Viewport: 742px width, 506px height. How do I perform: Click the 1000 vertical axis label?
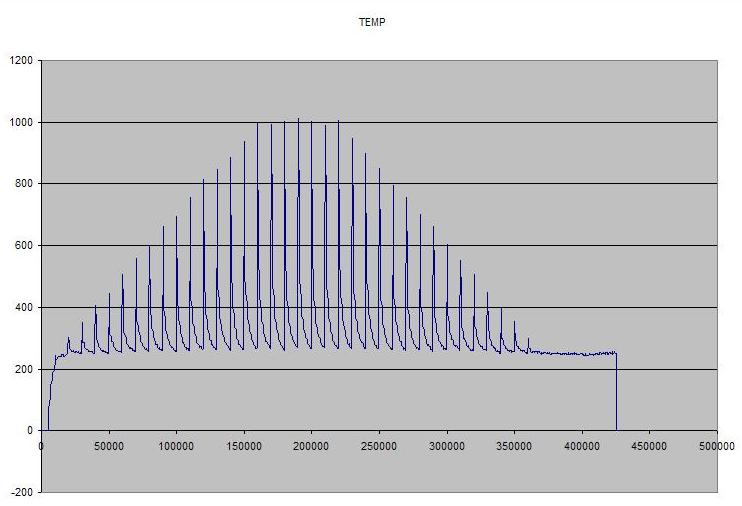pos(22,122)
